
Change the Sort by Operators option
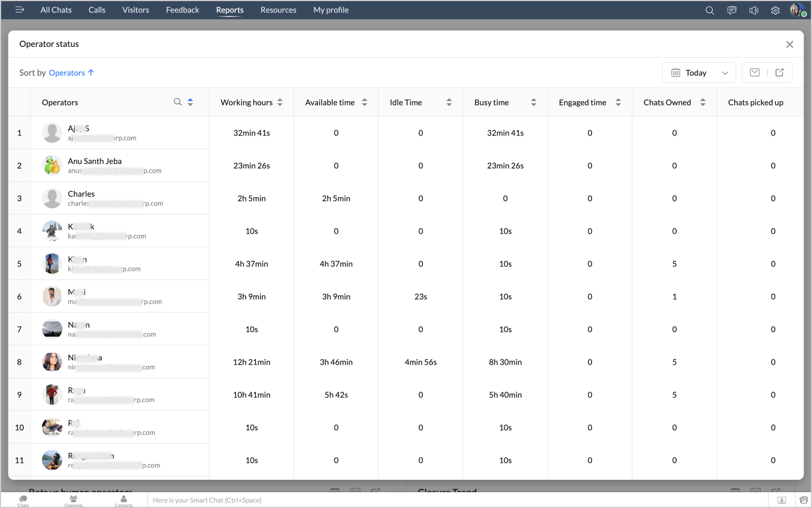coord(71,73)
